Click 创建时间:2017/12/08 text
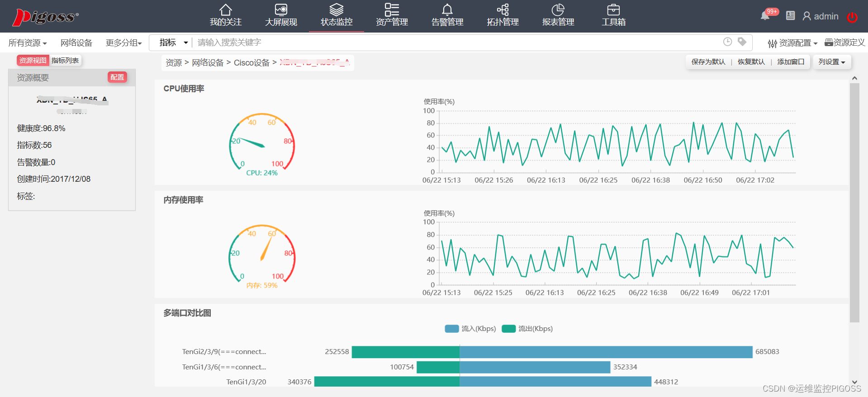 coord(54,179)
